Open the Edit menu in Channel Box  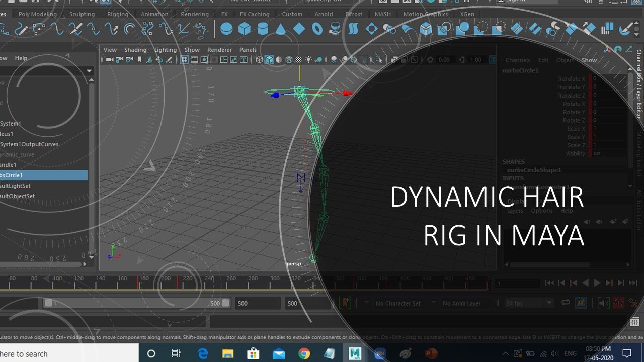click(x=543, y=60)
